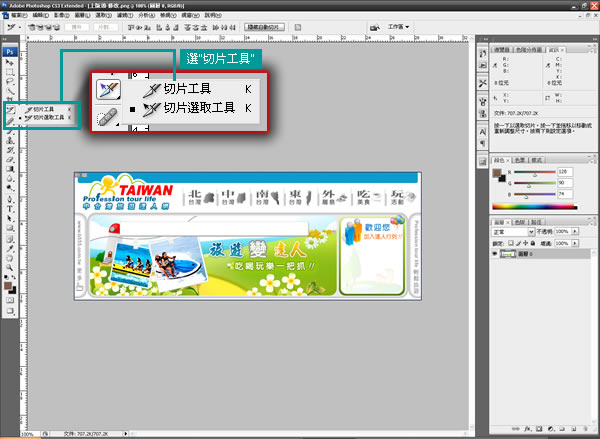Select the Eraser tool
Viewport: 600px width, 439px height.
click(x=10, y=159)
